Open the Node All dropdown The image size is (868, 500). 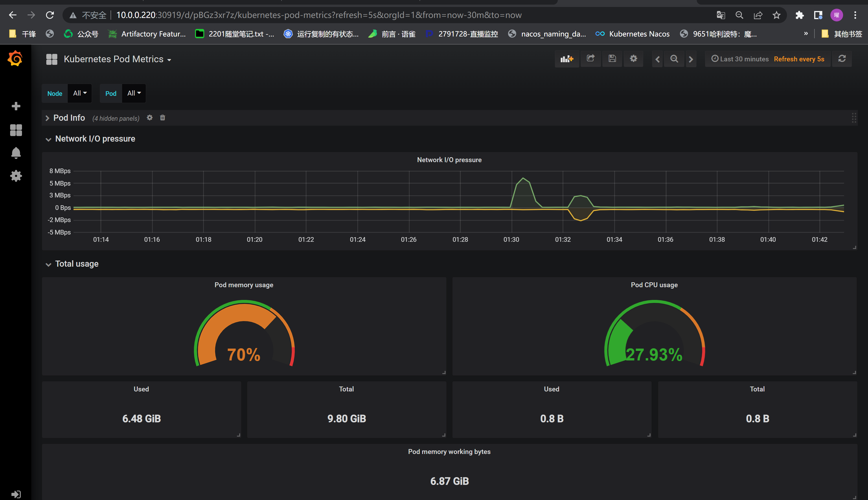click(80, 93)
